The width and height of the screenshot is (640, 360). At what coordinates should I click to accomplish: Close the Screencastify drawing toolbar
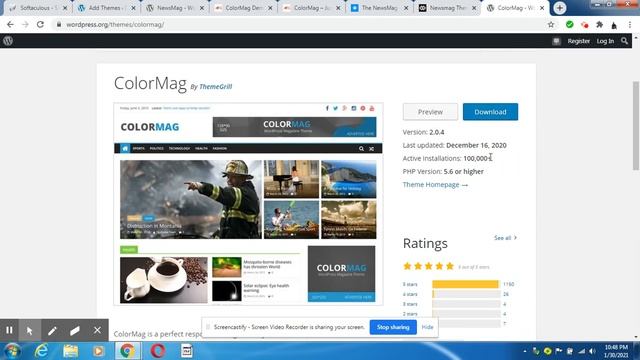coord(97,330)
